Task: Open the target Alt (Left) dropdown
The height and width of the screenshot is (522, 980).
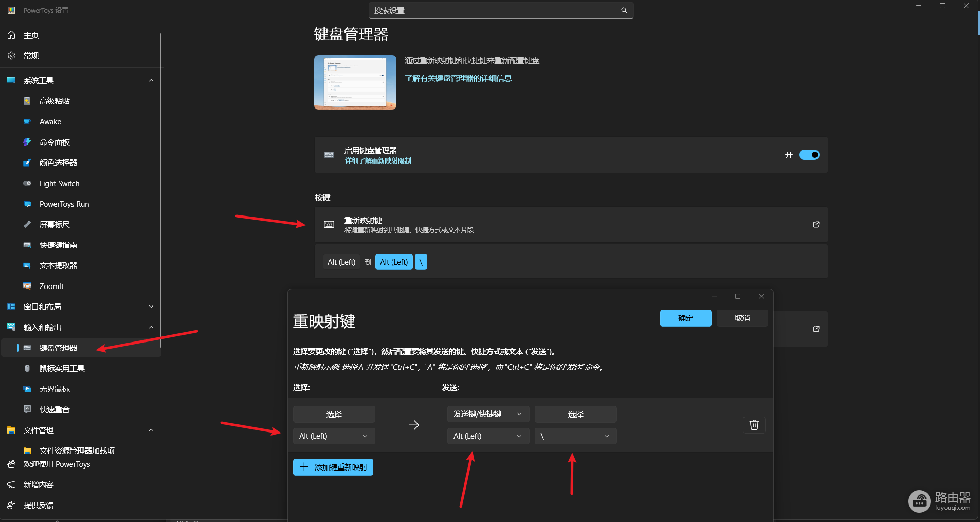Action: [488, 436]
